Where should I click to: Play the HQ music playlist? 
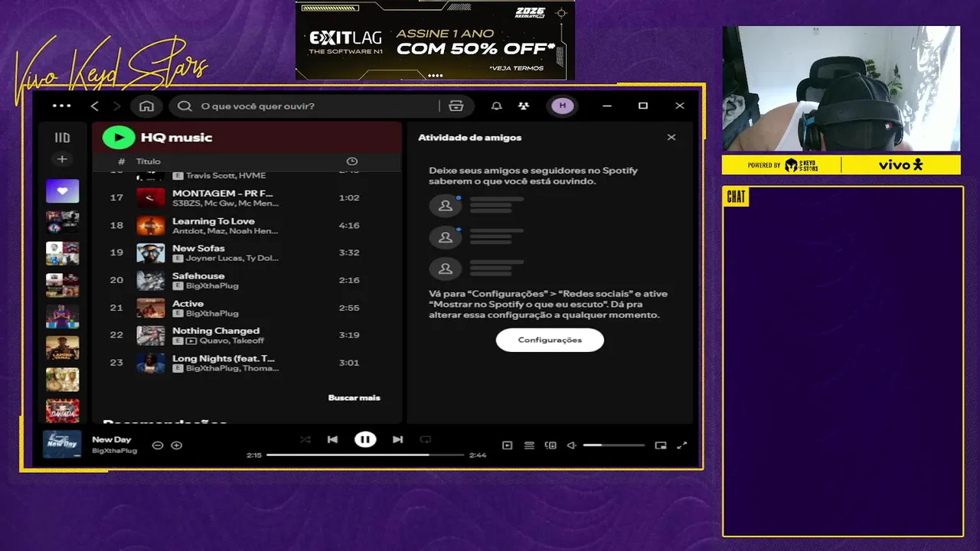(x=119, y=137)
